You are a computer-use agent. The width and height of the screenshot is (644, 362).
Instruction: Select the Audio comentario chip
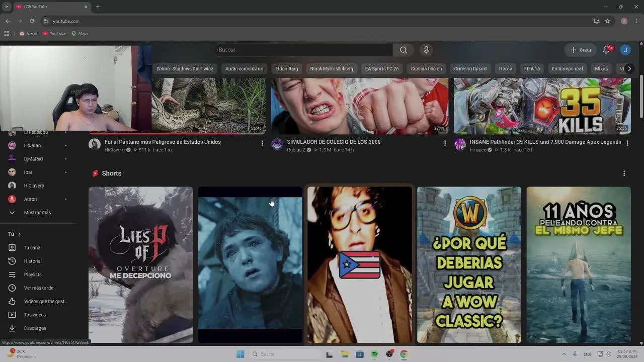244,69
